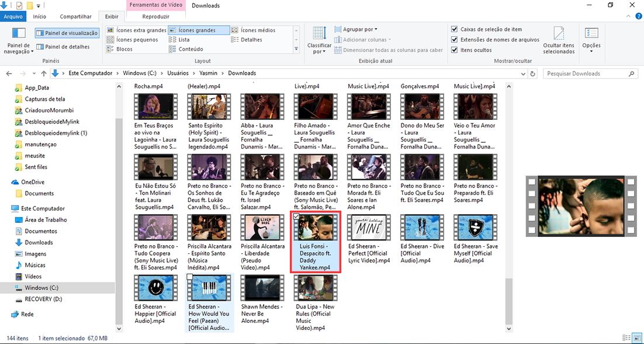The image size is (644, 344).
Task: Collapse the ribbon with the chevron
Action: pyautogui.click(x=628, y=16)
